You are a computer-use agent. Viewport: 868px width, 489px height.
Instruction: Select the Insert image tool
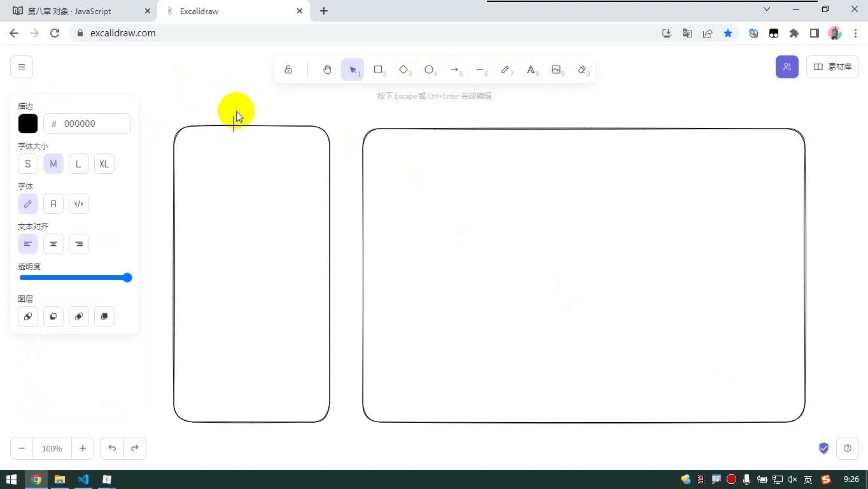coord(556,69)
